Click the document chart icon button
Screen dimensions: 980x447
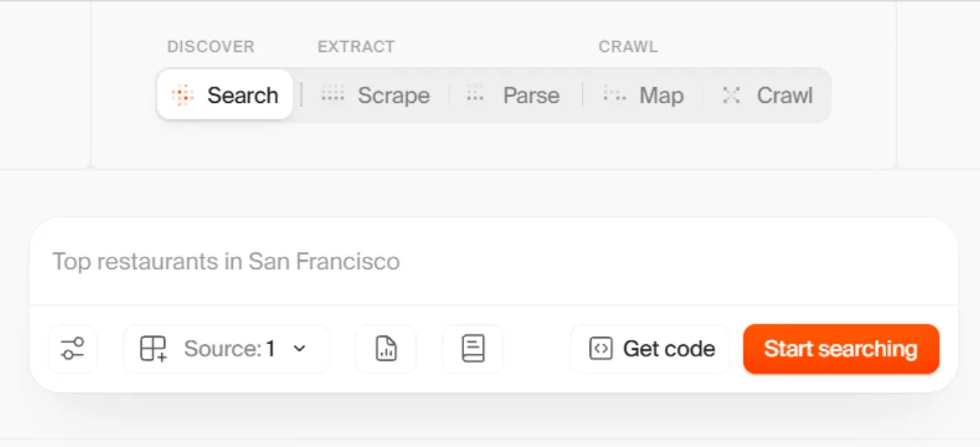[x=386, y=349]
